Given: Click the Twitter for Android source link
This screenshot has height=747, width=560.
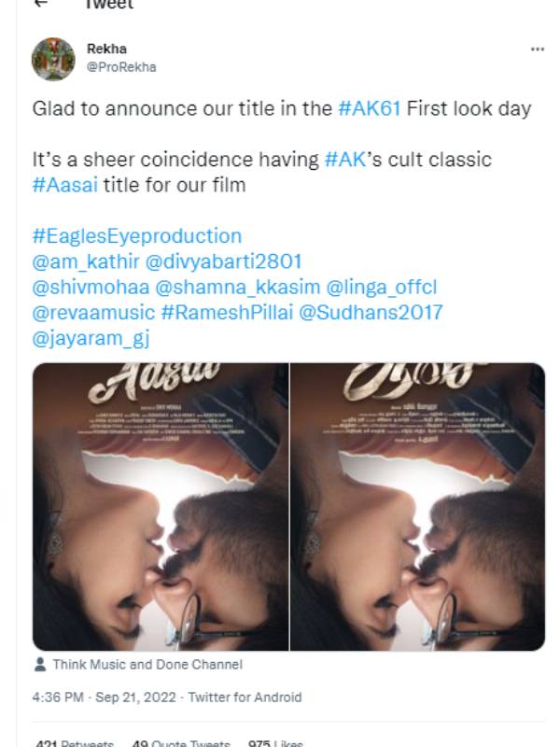Looking at the screenshot, I should tap(245, 698).
